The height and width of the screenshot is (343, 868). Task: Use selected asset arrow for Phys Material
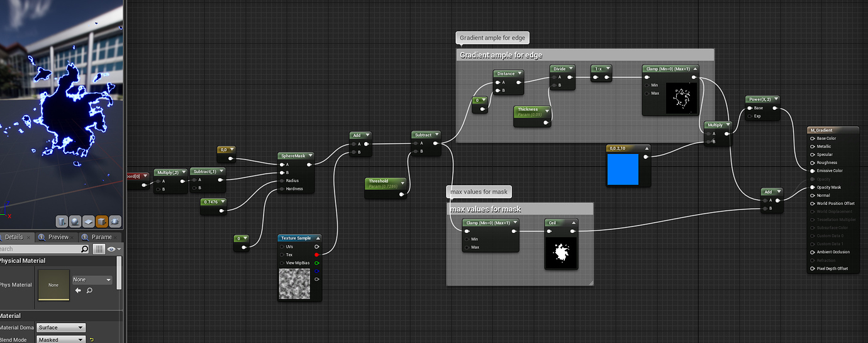click(78, 291)
